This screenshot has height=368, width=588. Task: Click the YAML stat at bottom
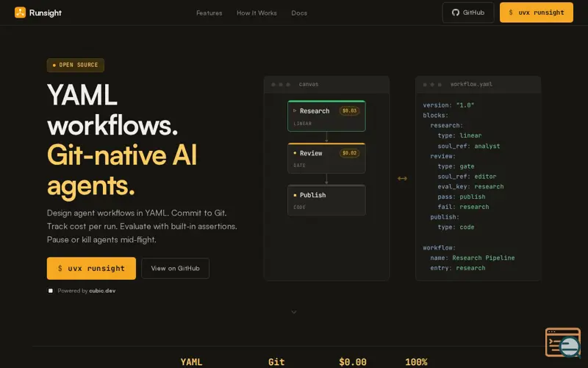191,362
